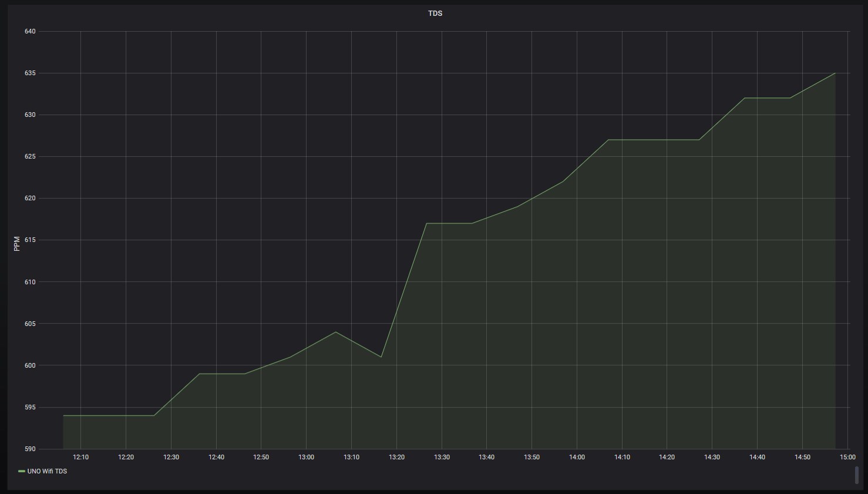The width and height of the screenshot is (868, 494).
Task: Click the 13:30 label on the time axis
Action: [442, 457]
